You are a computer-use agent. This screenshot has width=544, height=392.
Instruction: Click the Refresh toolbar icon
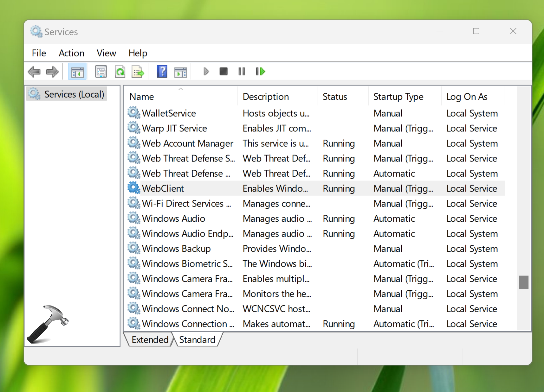click(120, 72)
